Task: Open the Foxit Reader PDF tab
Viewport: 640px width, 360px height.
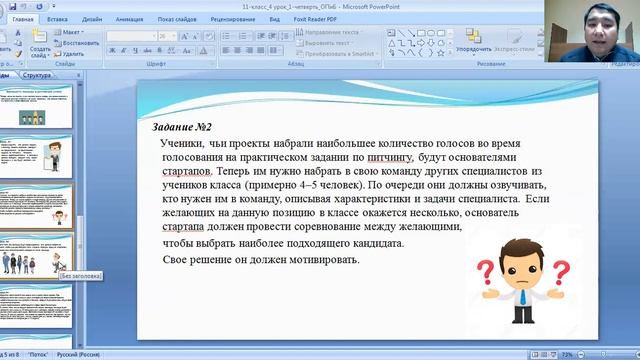Action: click(315, 19)
